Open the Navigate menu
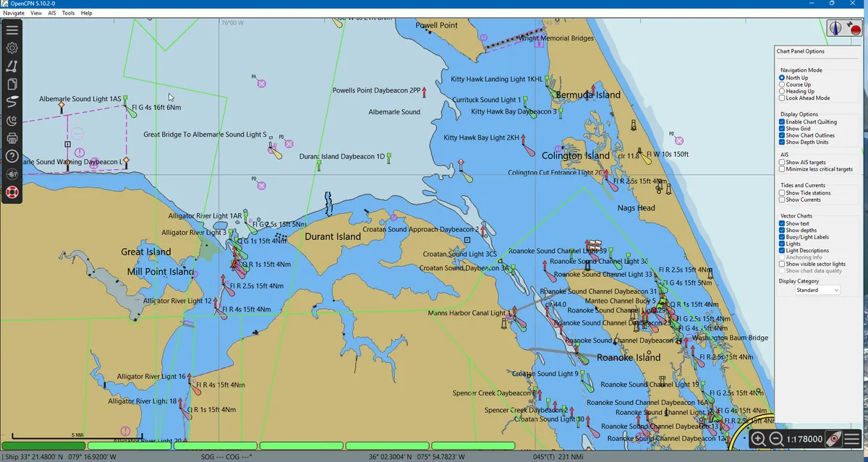Viewport: 868px width, 462px height. tap(14, 12)
